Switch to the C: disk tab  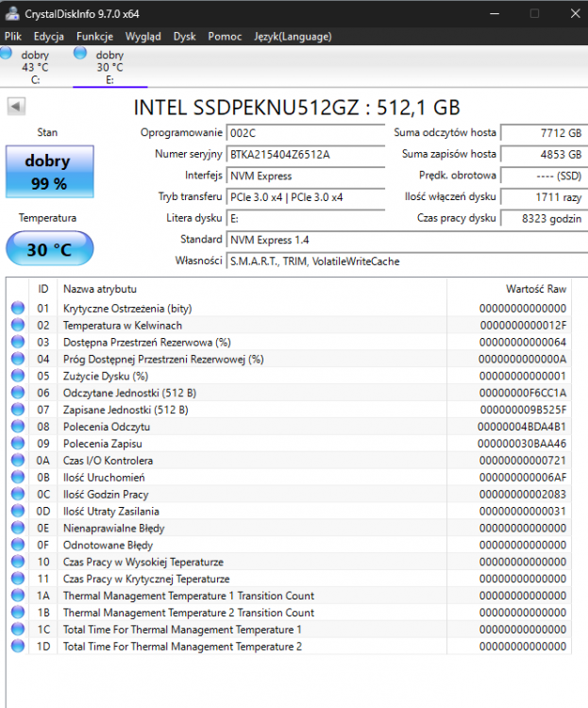(x=35, y=67)
